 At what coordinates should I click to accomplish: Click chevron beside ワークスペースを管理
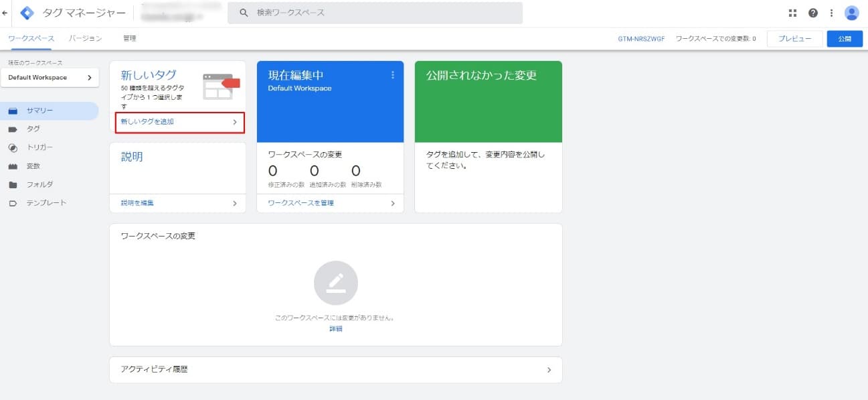tap(393, 203)
